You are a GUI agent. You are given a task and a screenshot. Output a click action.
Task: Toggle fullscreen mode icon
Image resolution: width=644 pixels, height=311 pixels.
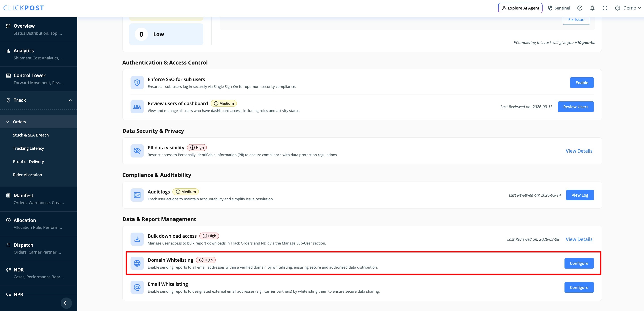pyautogui.click(x=605, y=8)
